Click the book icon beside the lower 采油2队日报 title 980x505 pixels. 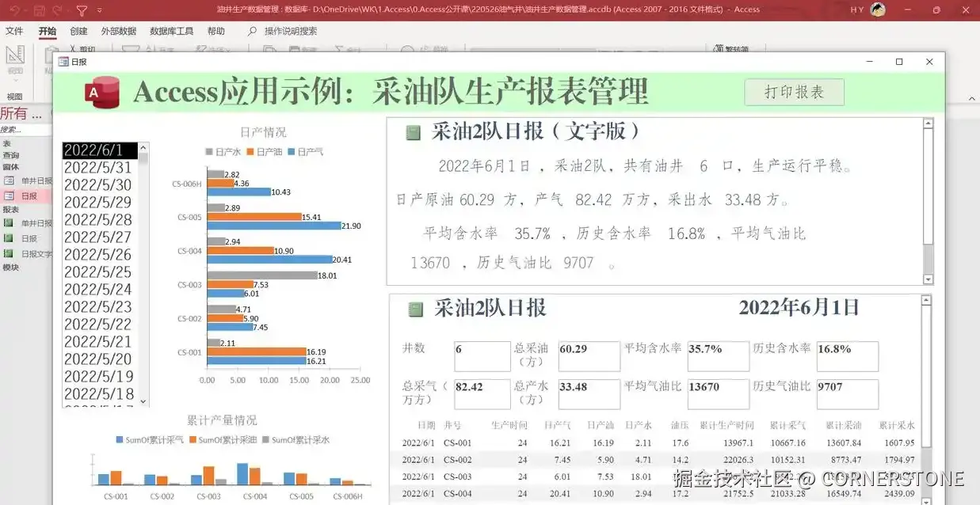pos(415,309)
